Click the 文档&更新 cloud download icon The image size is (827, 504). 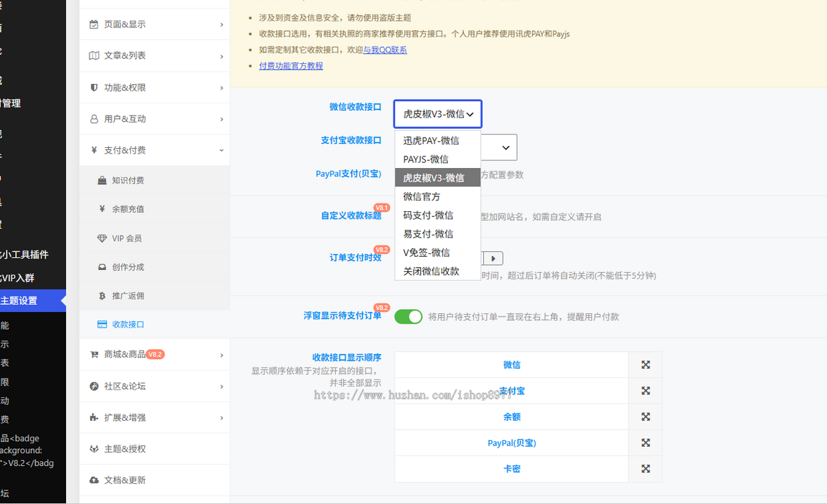[94, 480]
